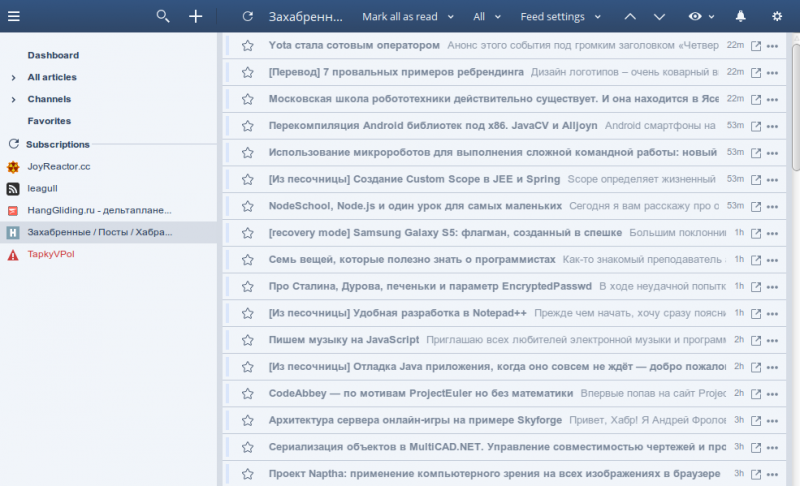Open the JoyReactor.cc subscription
Image resolution: width=800 pixels, height=486 pixels.
click(x=58, y=166)
